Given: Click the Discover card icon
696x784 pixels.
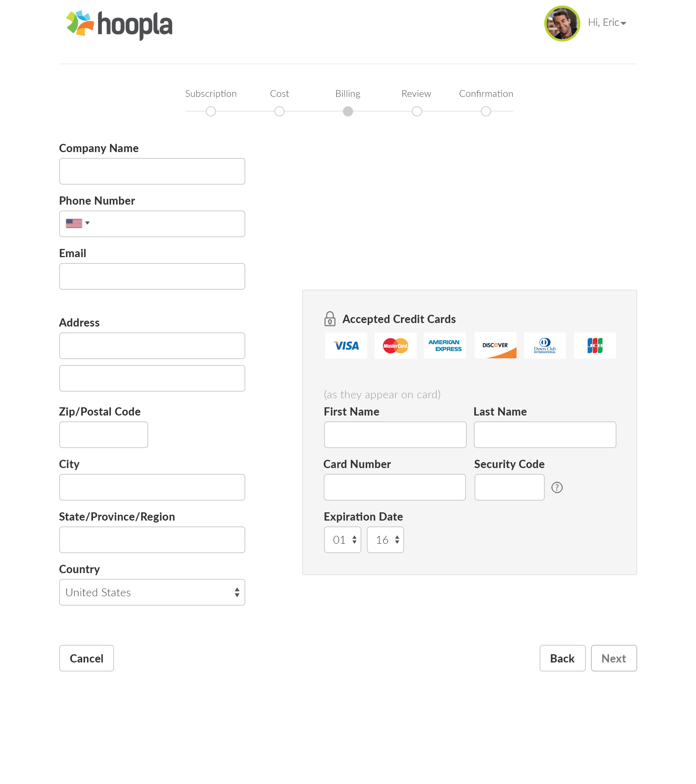Looking at the screenshot, I should [495, 345].
